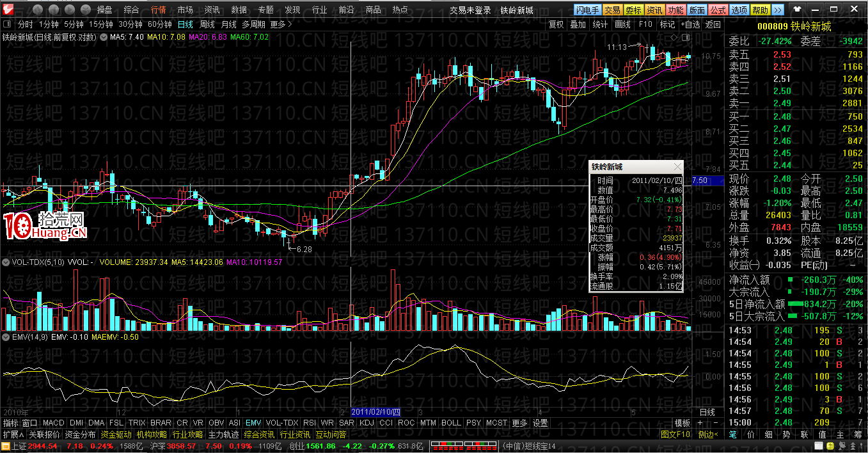Click the T-shirt skin icon

(x=797, y=10)
